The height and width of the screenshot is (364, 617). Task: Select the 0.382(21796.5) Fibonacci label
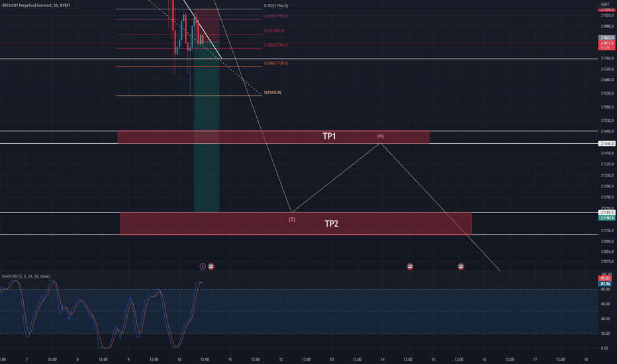coord(276,45)
